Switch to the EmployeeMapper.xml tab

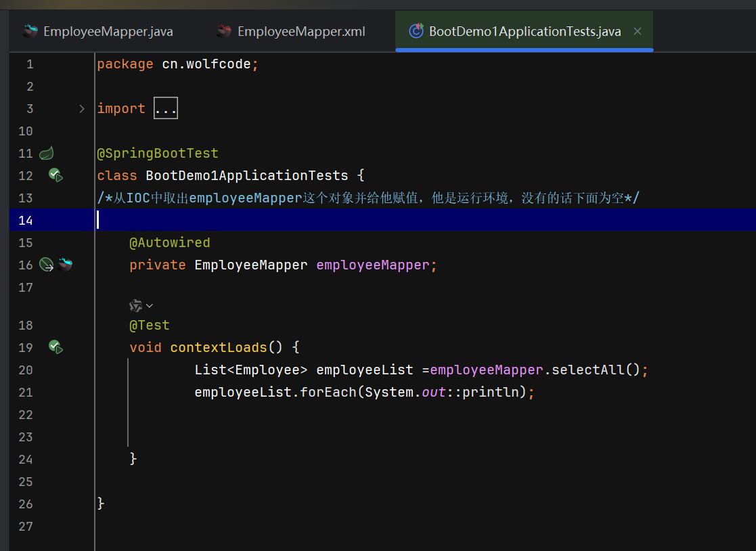292,31
